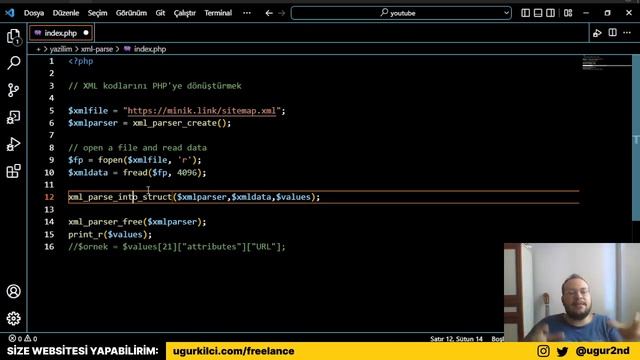Screen dimensions: 640x360
Task: Open the Run and Debug view
Action: coord(13,144)
